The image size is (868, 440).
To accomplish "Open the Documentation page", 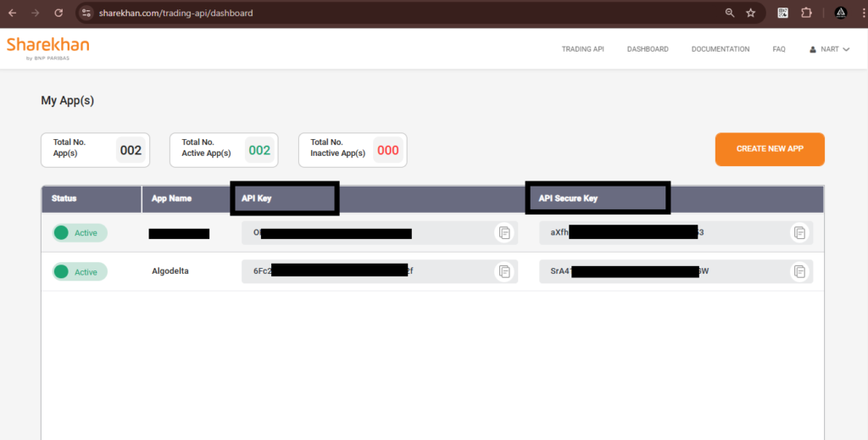I will tap(720, 49).
